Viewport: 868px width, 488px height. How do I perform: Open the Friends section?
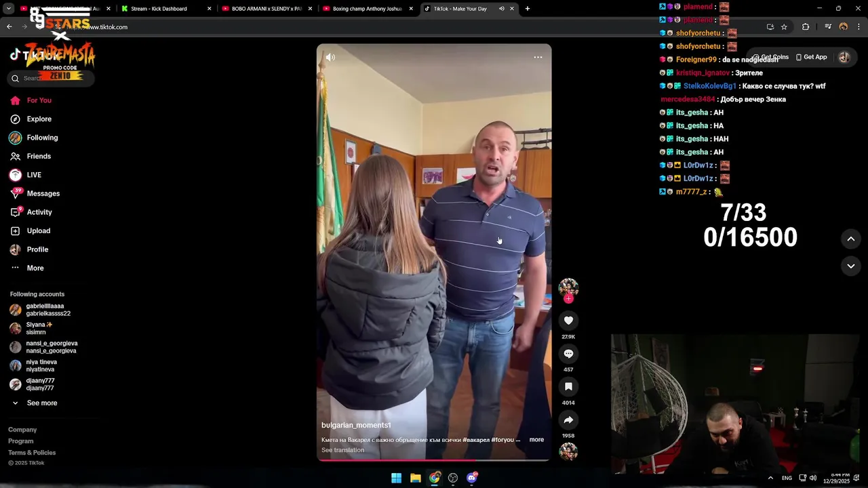(x=31, y=157)
